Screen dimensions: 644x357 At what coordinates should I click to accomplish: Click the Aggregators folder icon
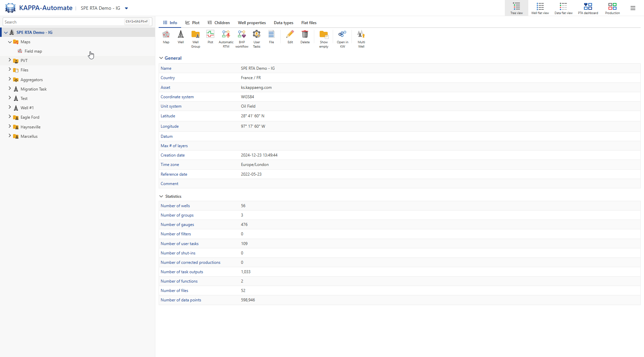(16, 80)
